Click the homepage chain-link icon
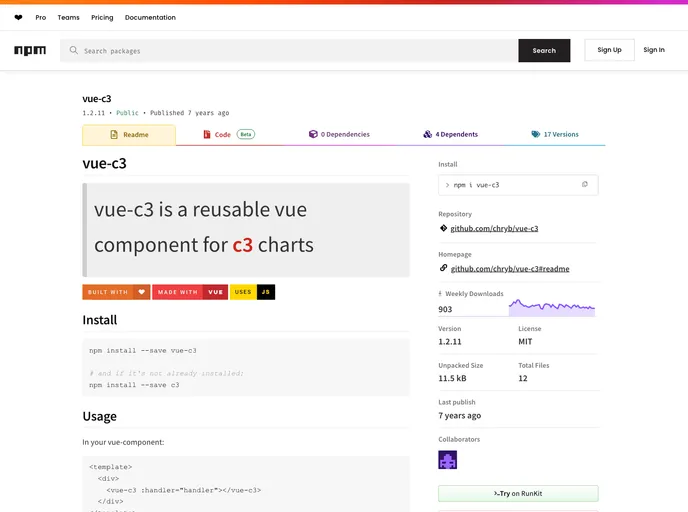 (443, 268)
